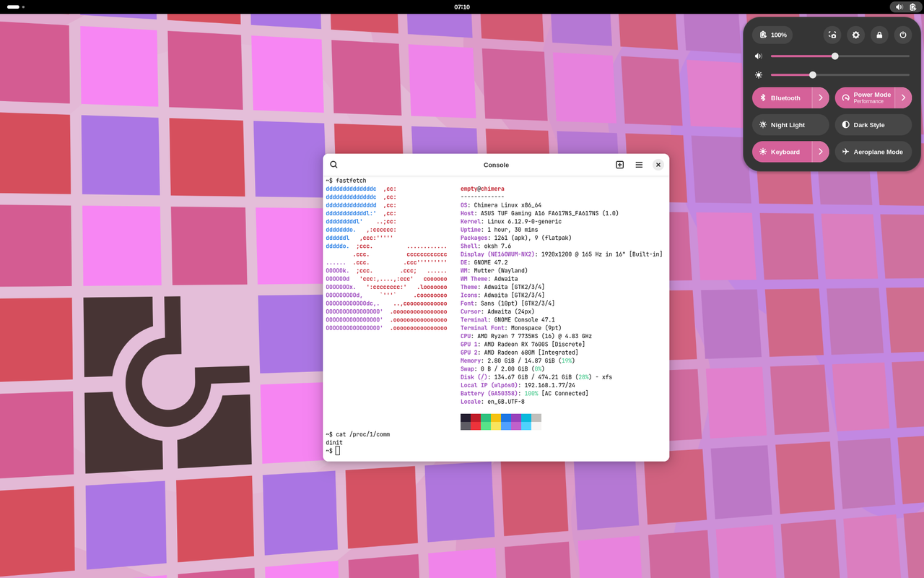This screenshot has width=924, height=578.
Task: Click the 'CPU: AMD Ryzen 7 7735HS' line
Action: (526, 337)
